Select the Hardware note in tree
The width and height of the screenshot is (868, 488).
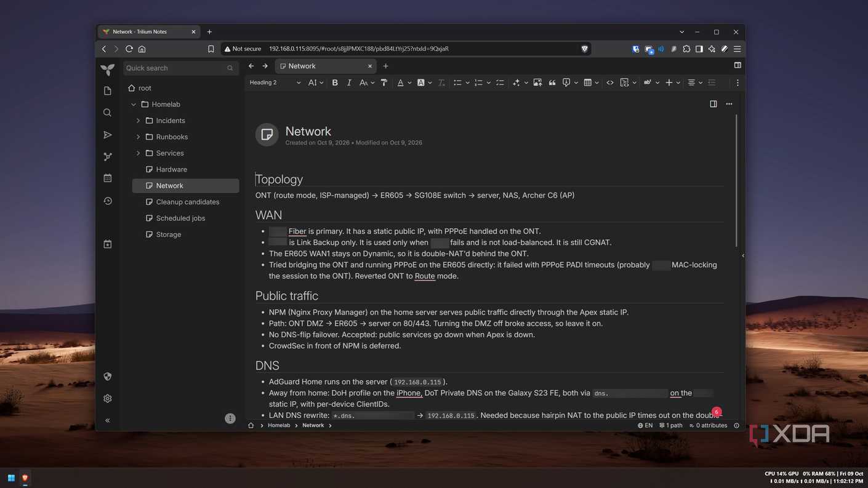click(185, 169)
